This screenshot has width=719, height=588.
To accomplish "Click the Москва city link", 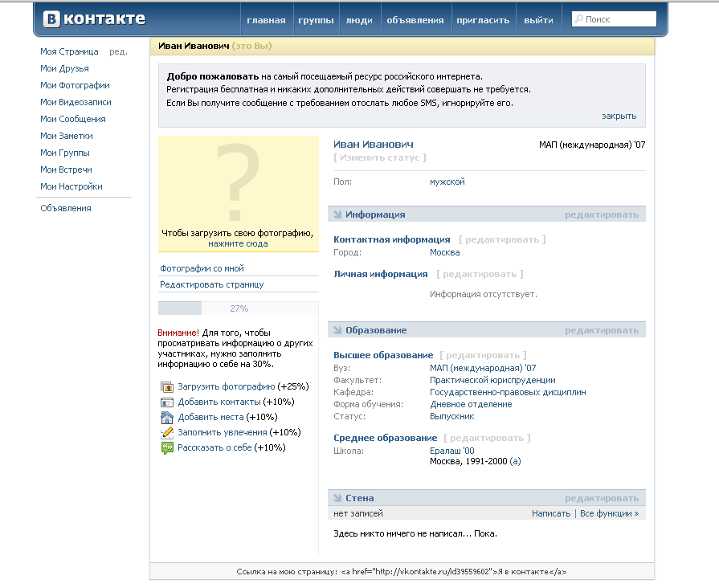I will pos(445,252).
